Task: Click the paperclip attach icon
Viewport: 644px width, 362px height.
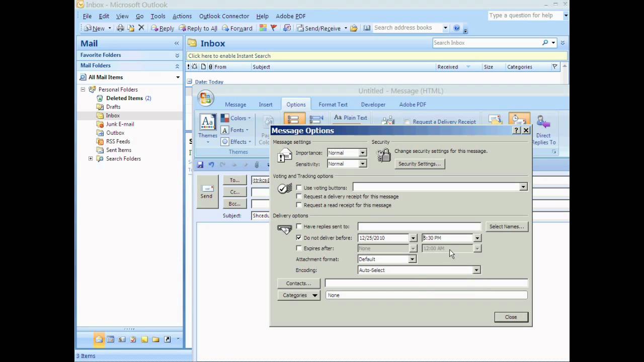Action: [x=257, y=164]
